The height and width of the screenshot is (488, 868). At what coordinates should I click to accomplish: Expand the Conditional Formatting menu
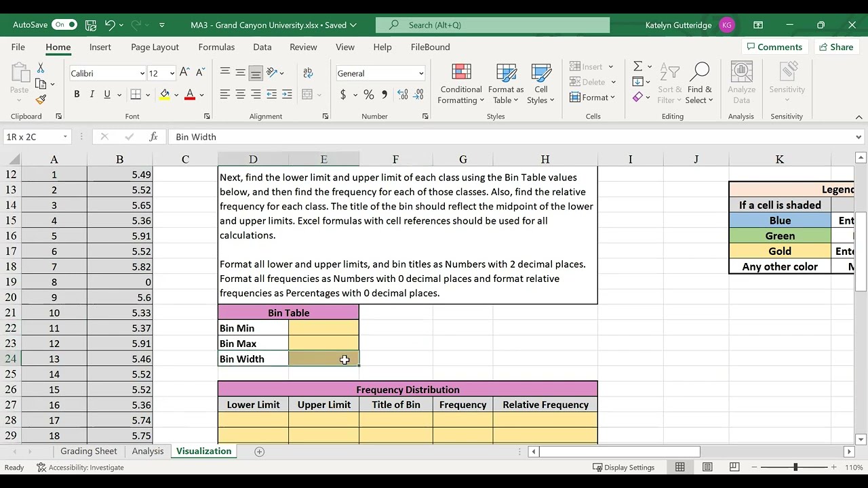(x=461, y=84)
